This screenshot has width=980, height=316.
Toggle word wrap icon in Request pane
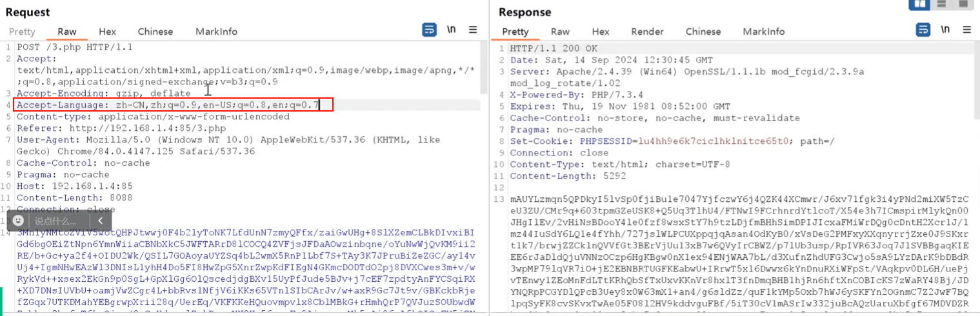click(429, 30)
